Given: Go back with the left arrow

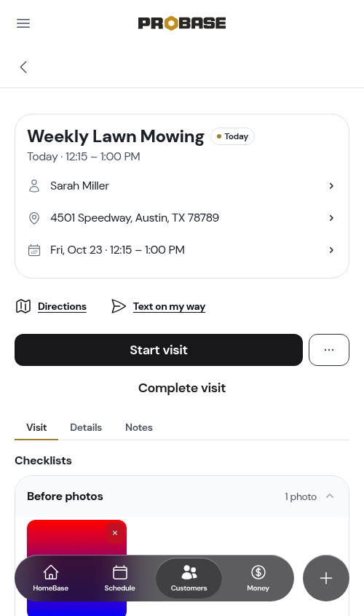Looking at the screenshot, I should click(23, 67).
